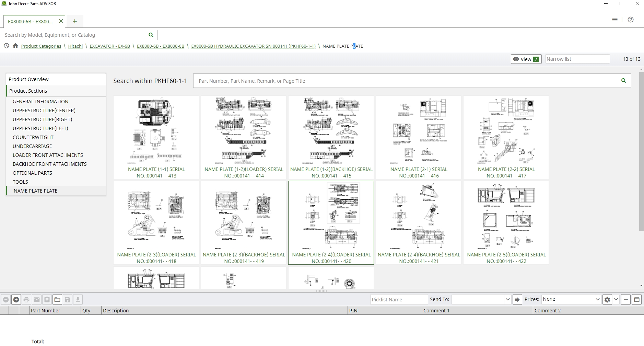Switch to the EX8000-6B tab
The width and height of the screenshot is (644, 346).
pos(31,21)
